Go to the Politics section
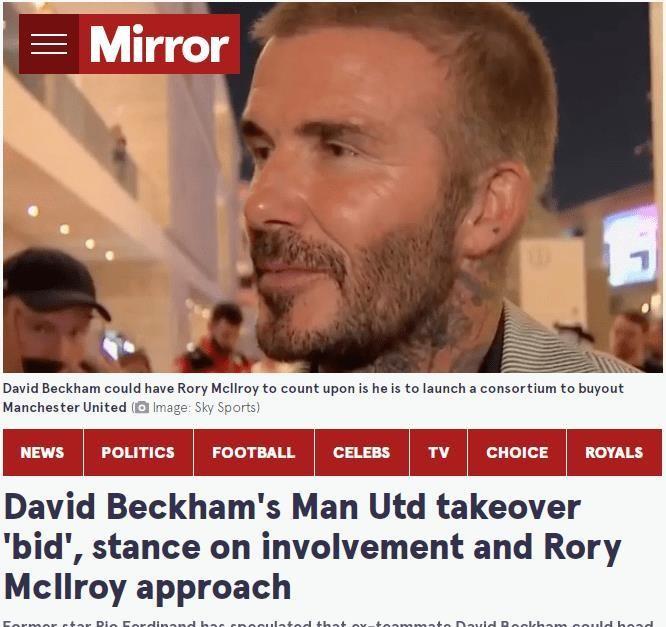 (x=138, y=452)
